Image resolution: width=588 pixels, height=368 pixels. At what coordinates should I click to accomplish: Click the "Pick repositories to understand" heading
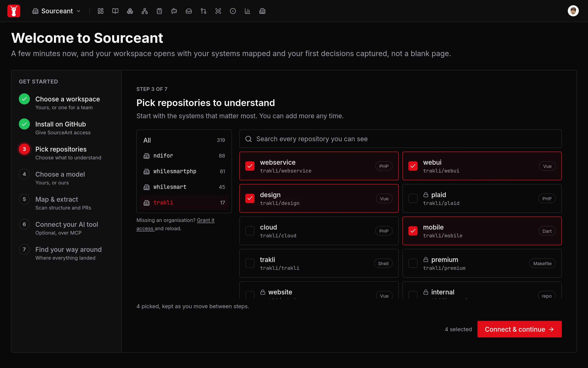tap(206, 103)
